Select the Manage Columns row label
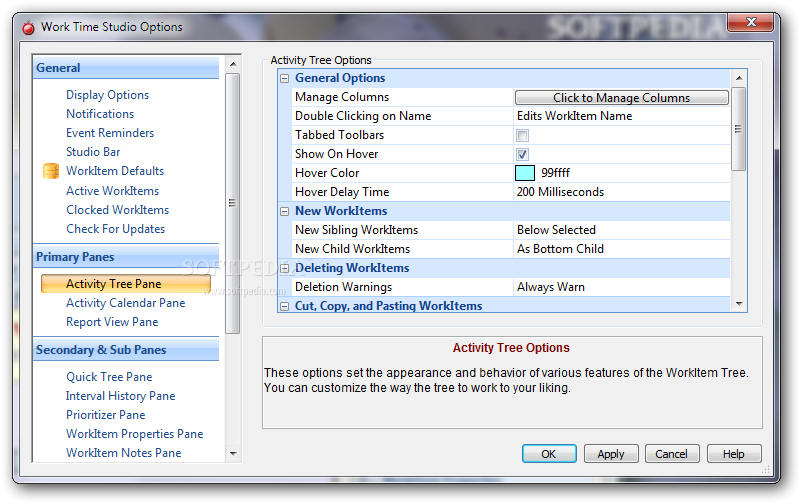 [342, 97]
